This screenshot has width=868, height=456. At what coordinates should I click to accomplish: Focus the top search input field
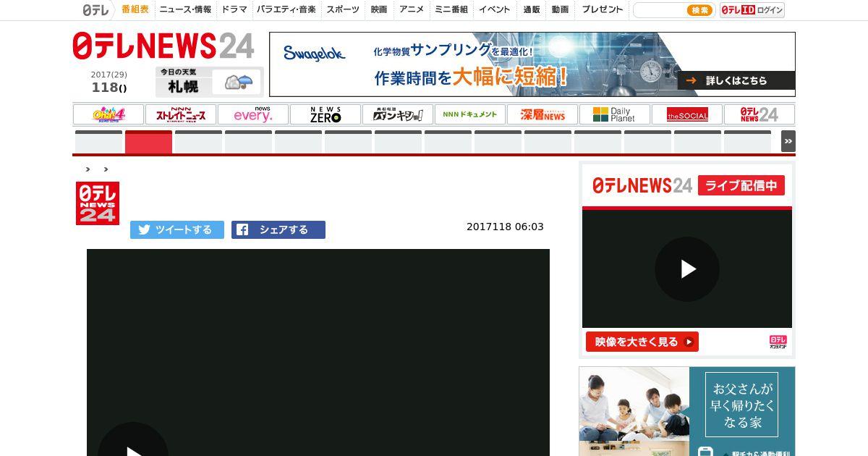[x=658, y=10]
